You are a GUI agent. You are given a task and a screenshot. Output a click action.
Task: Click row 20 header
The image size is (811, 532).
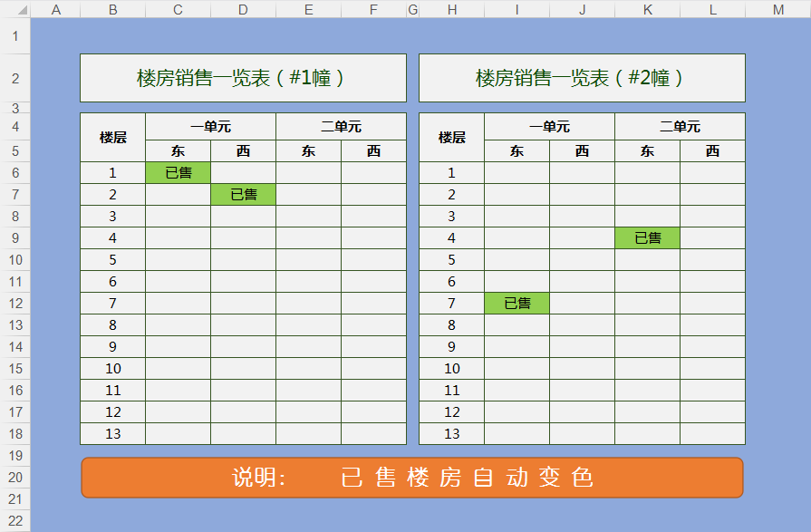tap(14, 478)
